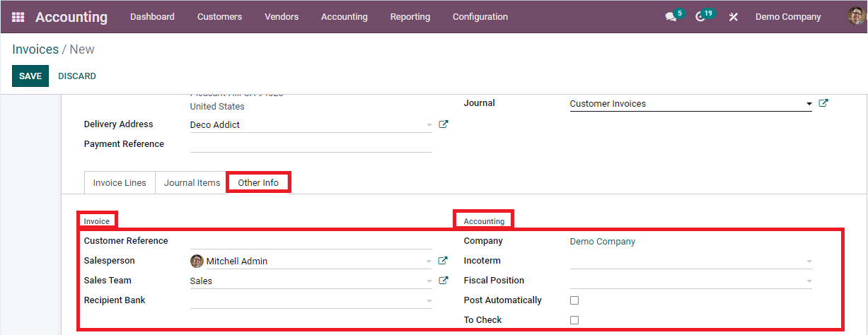The image size is (868, 335).
Task: Focus the Customer Reference input field
Action: 311,241
